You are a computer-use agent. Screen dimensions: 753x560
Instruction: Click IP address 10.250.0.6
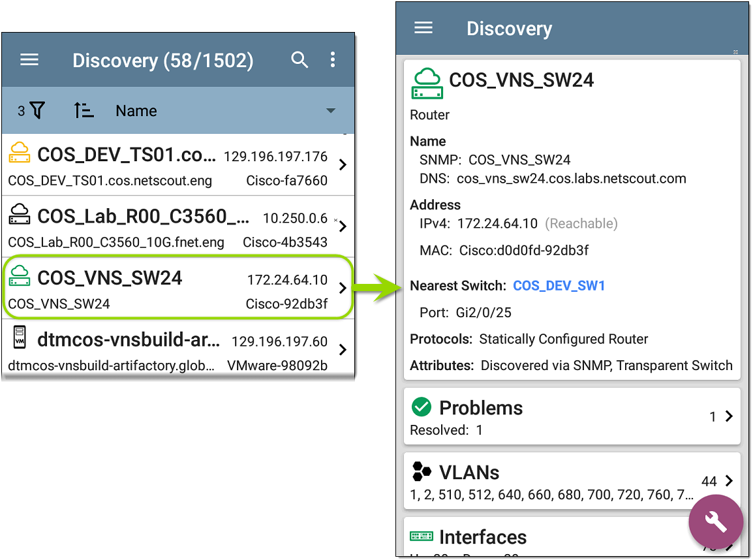pos(295,218)
